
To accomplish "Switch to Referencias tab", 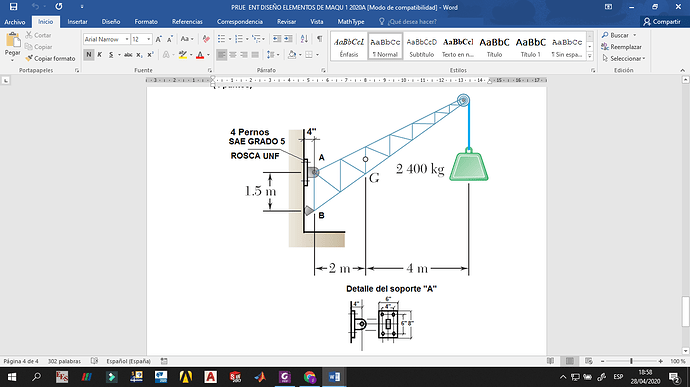I will [187, 22].
